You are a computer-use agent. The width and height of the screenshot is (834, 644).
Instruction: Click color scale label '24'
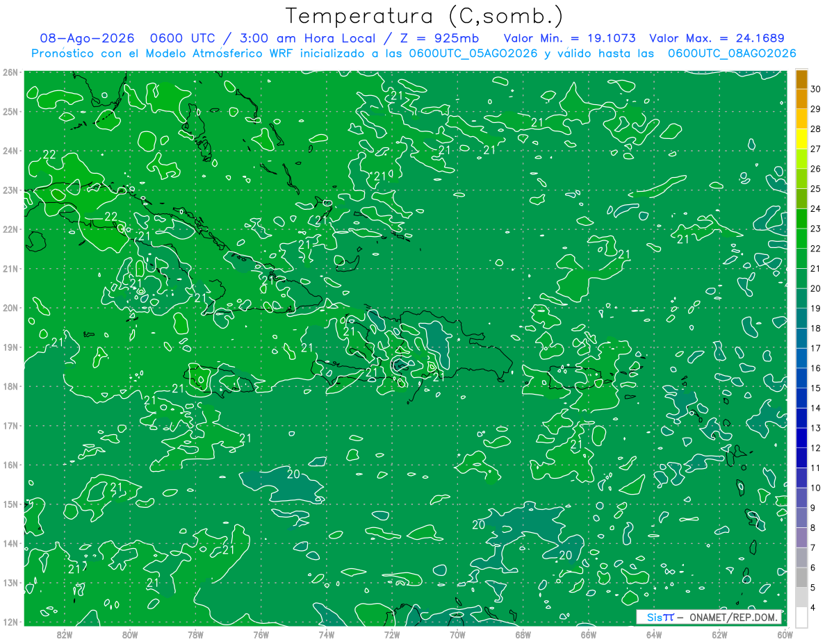[815, 208]
